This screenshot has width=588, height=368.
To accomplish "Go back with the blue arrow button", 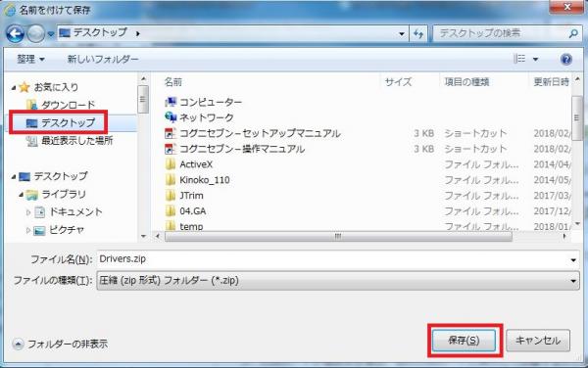I will [15, 33].
